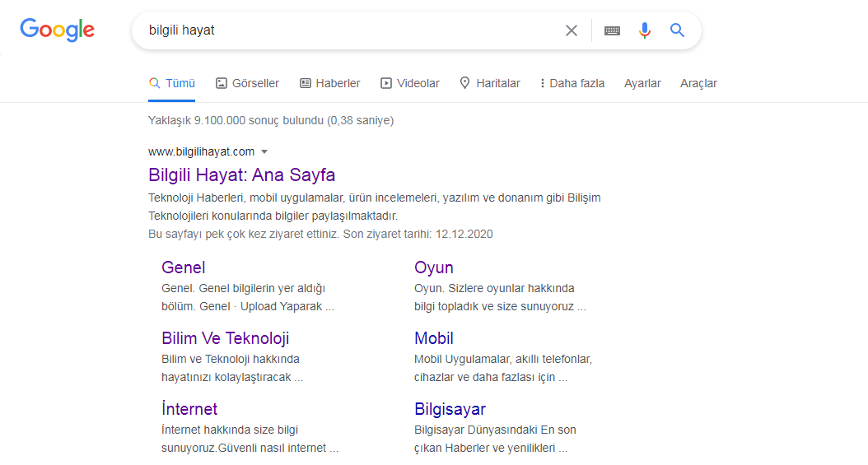Image resolution: width=868 pixels, height=465 pixels.
Task: Clear the search box with the X icon
Action: pos(572,30)
